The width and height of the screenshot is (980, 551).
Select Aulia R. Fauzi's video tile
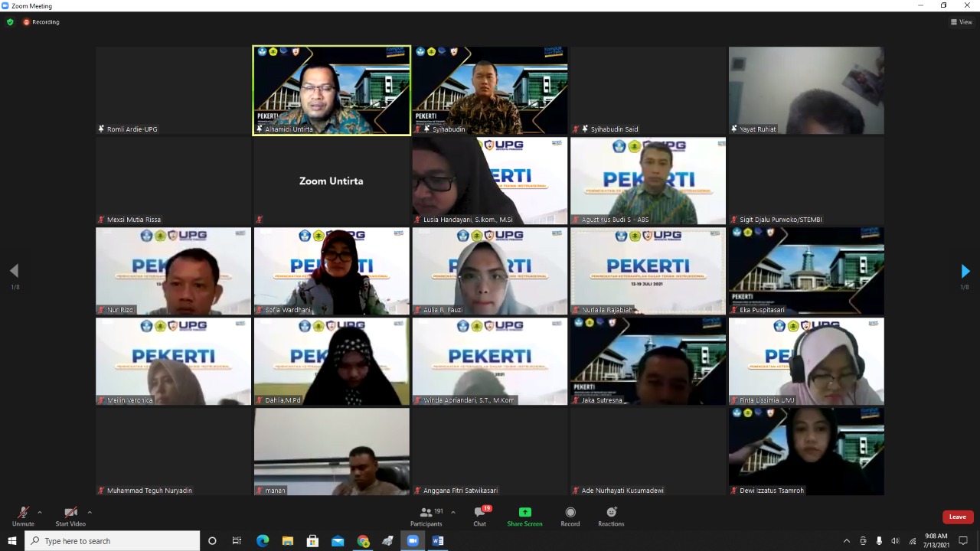(490, 271)
